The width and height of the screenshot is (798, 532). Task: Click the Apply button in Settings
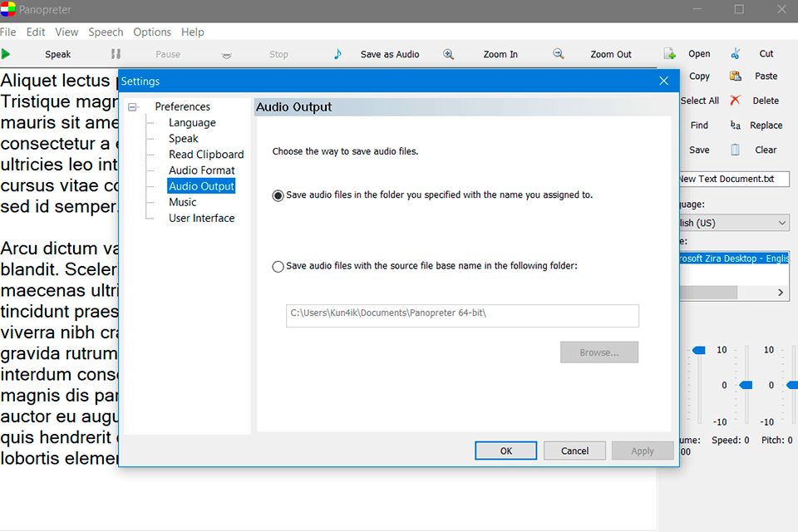pos(643,451)
